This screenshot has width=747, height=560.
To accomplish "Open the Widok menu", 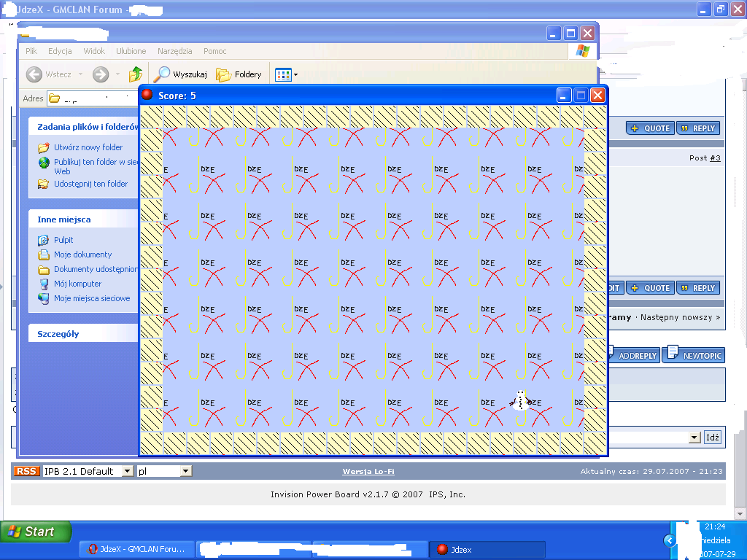I will (94, 51).
